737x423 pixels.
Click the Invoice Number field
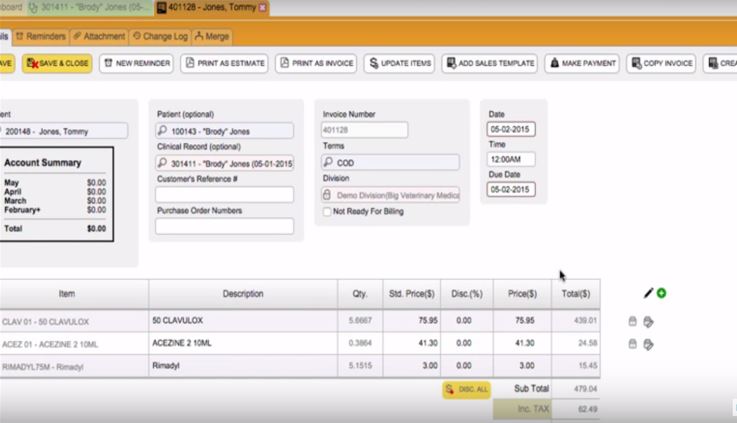(x=364, y=130)
